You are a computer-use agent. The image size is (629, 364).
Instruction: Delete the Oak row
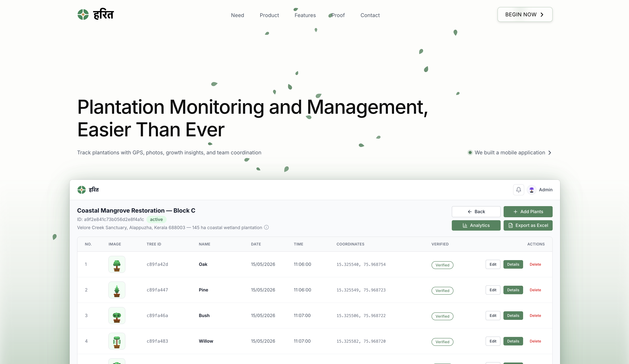(x=535, y=264)
